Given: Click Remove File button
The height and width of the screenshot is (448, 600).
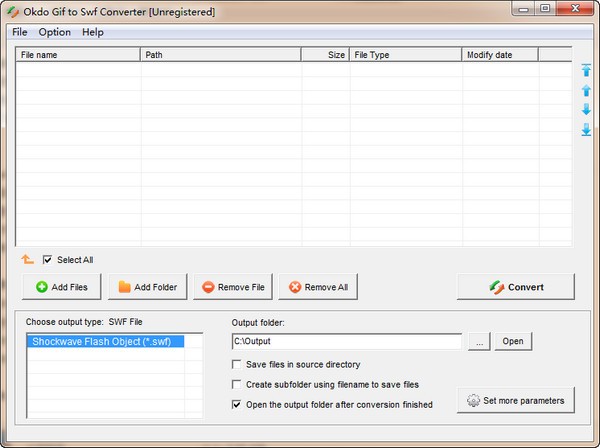Looking at the screenshot, I should (x=233, y=287).
